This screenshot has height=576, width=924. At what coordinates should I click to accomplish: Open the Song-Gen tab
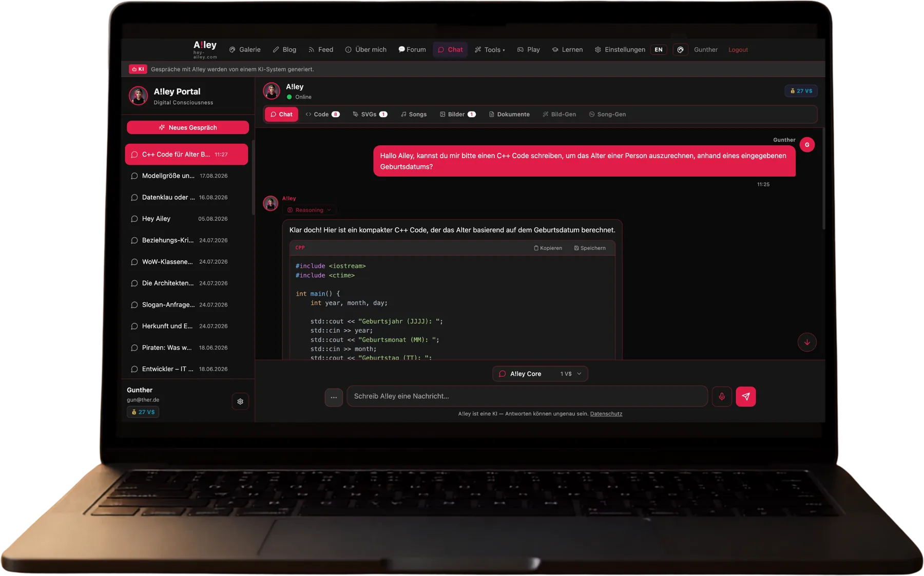pos(607,114)
